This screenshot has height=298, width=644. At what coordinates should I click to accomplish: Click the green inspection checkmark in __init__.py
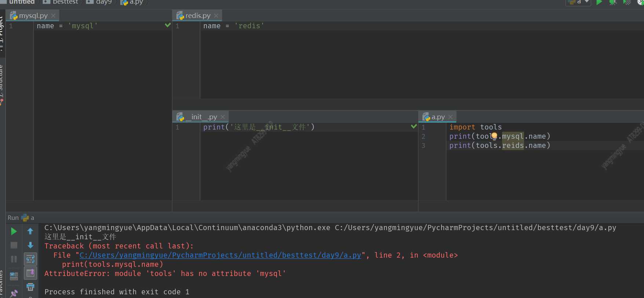(x=414, y=126)
